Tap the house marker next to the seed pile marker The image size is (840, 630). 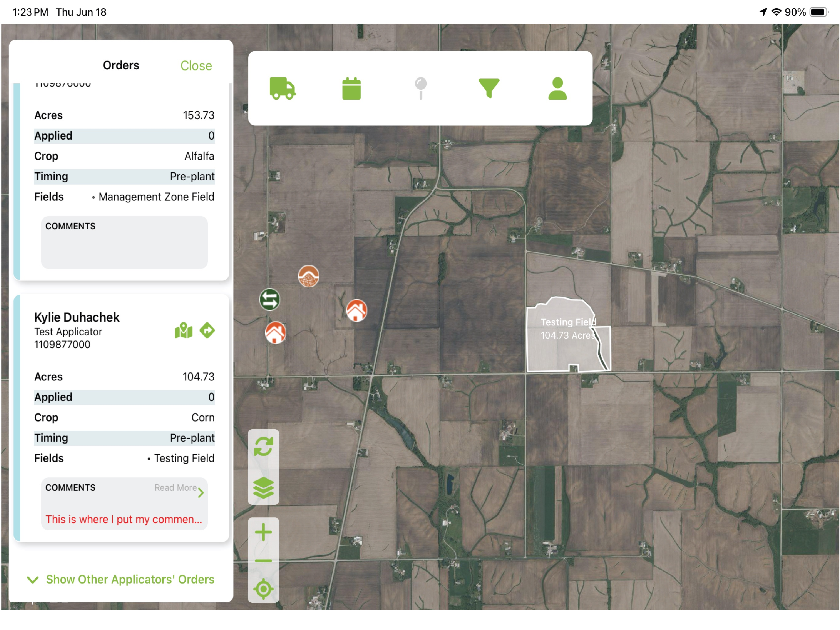point(357,310)
